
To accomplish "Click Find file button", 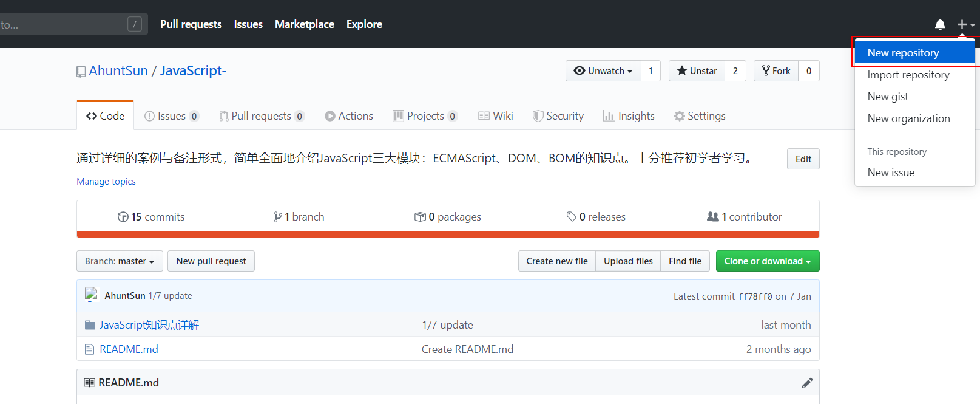I will (685, 261).
